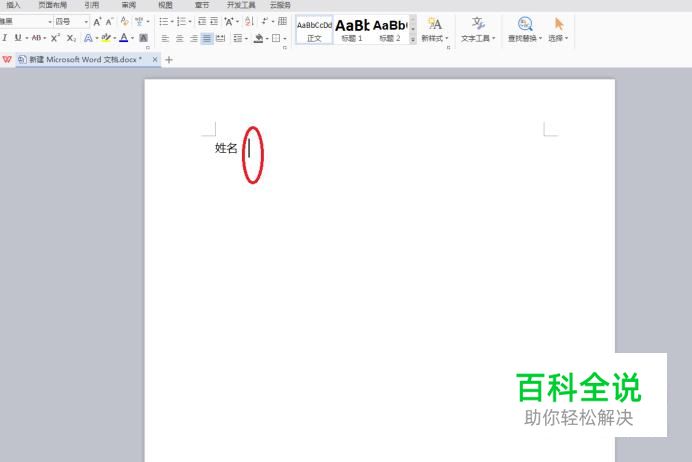692x462 pixels.
Task: Click the 查找替换 button
Action: pos(525,30)
